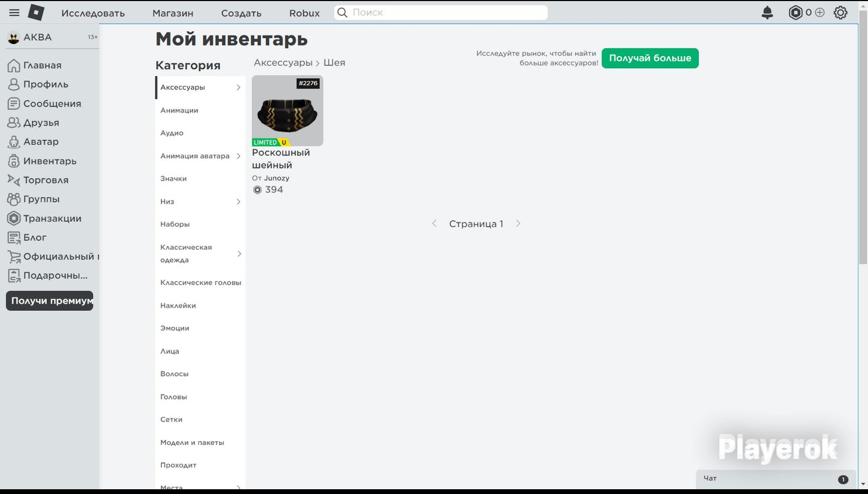Open the hamburger navigation menu

pos(14,13)
